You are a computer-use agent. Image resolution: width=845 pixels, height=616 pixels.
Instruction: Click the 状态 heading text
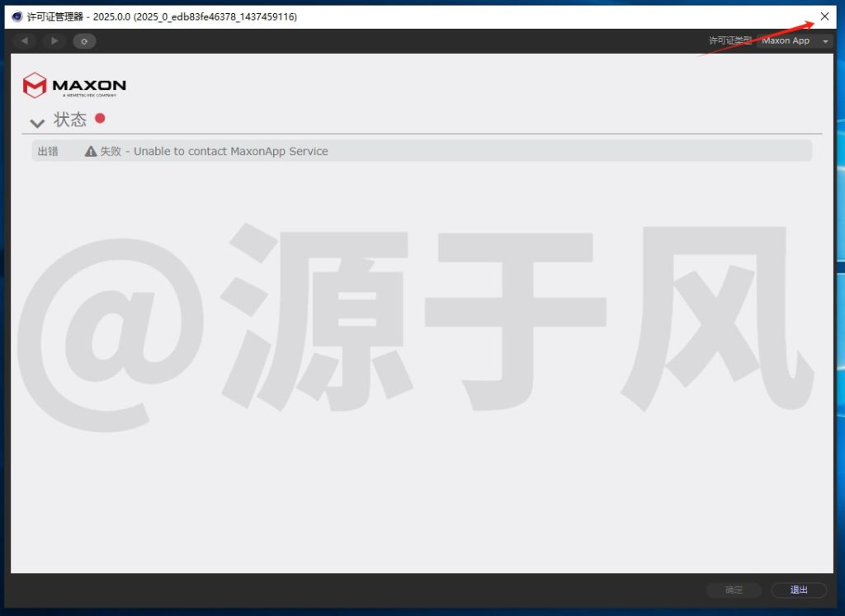pyautogui.click(x=70, y=120)
